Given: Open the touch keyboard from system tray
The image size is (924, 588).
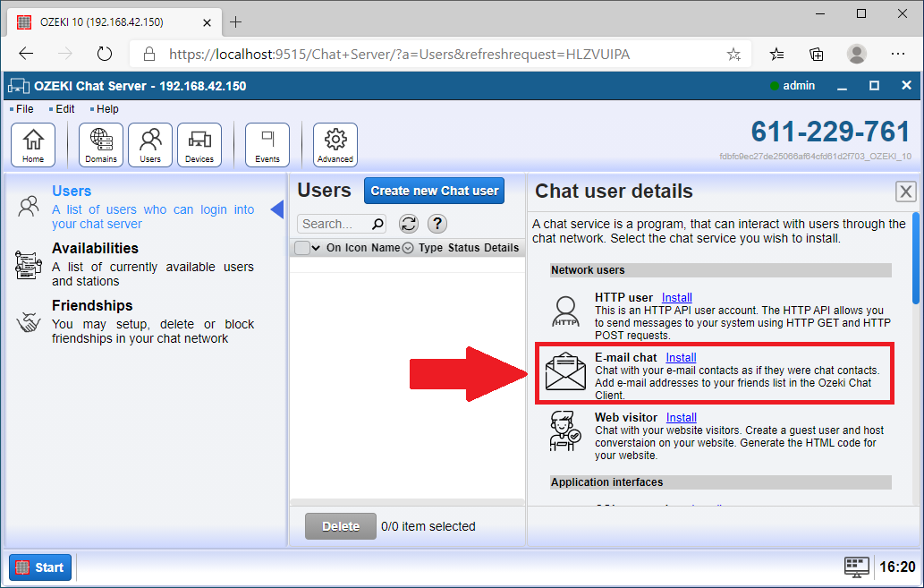Looking at the screenshot, I should coord(856,567).
